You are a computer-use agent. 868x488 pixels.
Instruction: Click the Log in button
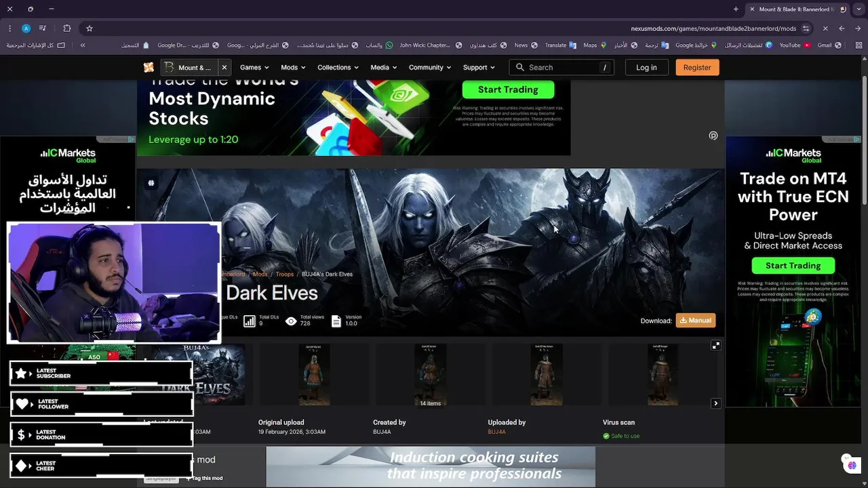pyautogui.click(x=646, y=67)
